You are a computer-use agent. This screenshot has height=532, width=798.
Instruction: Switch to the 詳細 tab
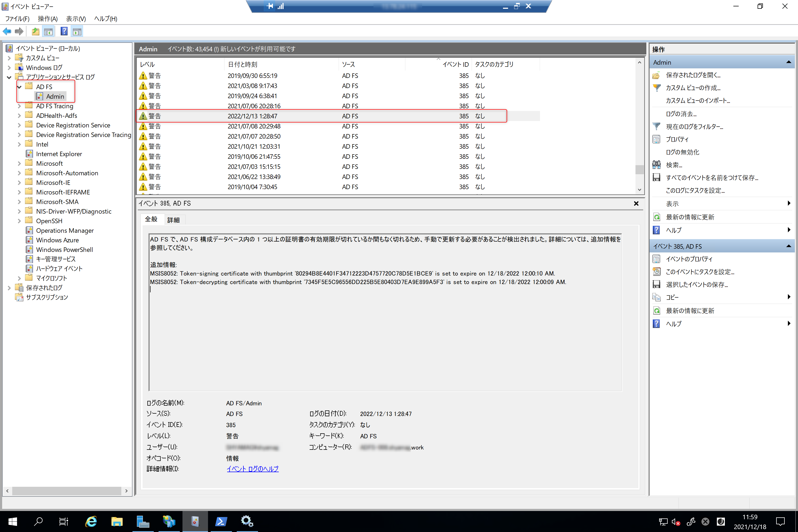coord(173,220)
